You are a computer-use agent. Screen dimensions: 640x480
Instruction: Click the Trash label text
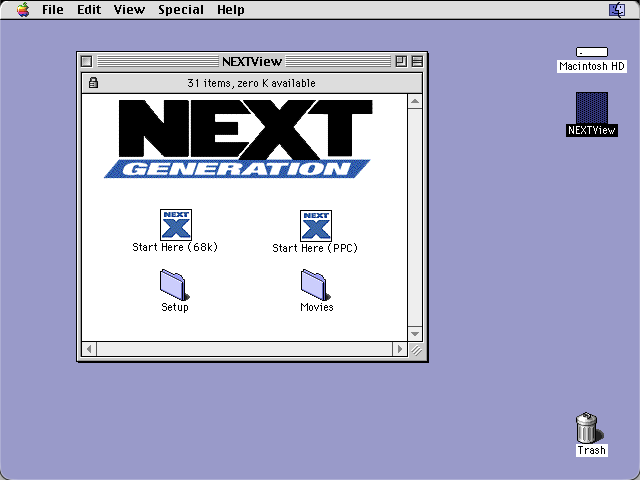click(x=591, y=450)
